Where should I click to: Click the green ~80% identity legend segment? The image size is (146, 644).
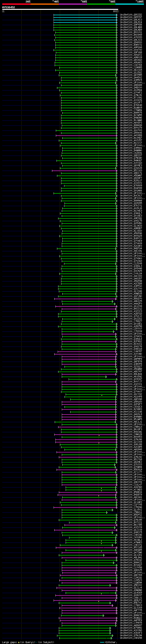[x=101, y=4]
